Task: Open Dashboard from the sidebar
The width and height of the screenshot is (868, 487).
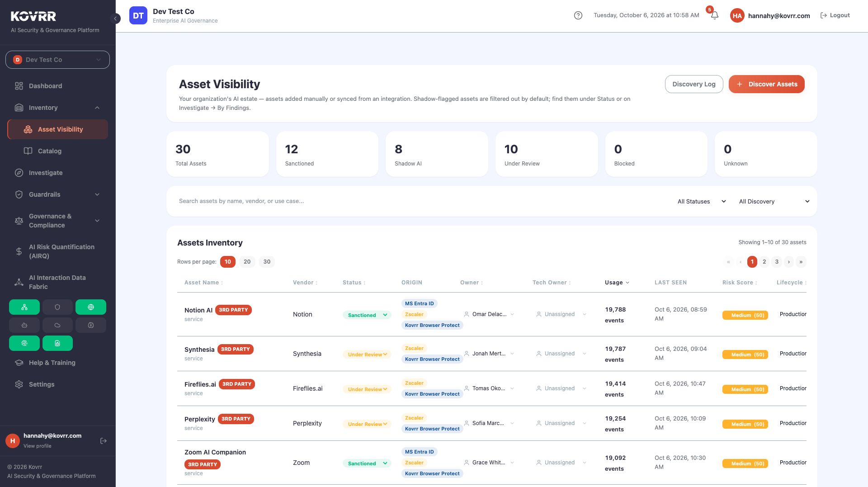Action: click(x=57, y=86)
